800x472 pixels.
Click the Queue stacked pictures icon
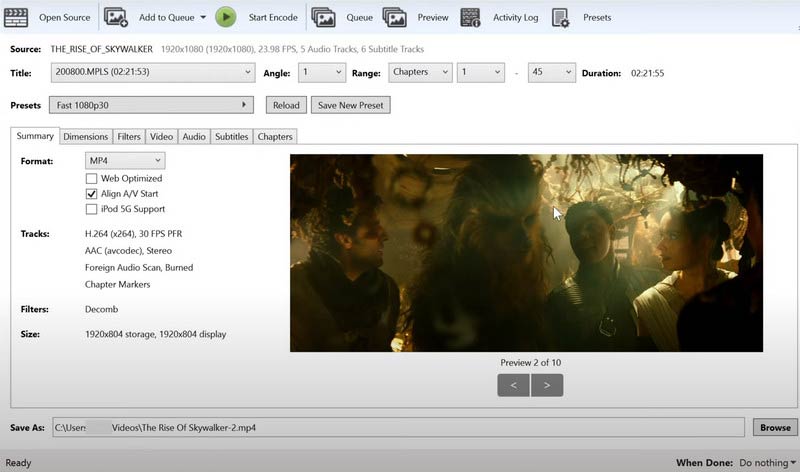coord(323,17)
